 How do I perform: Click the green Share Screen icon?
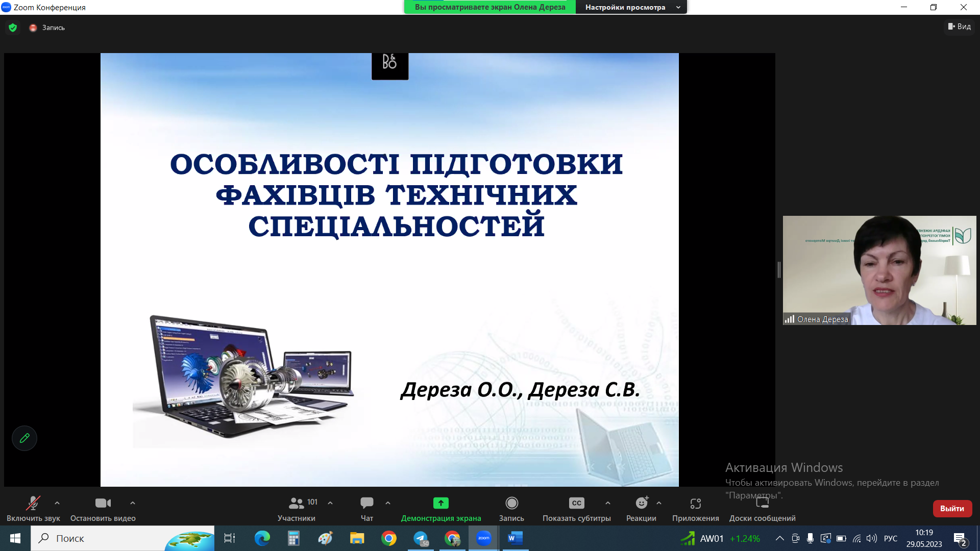click(x=440, y=503)
